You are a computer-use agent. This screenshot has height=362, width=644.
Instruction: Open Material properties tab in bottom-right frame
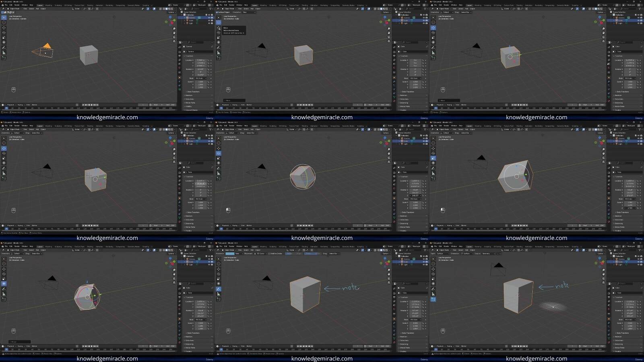tap(609, 342)
